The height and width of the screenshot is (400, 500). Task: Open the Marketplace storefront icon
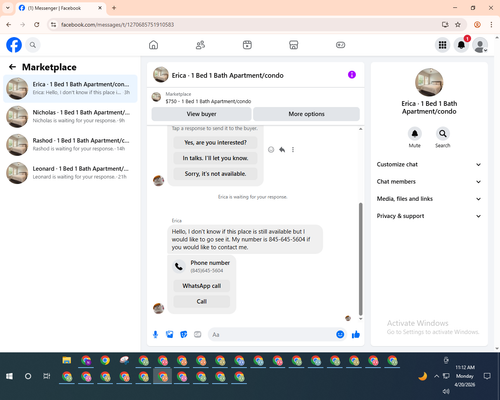[x=294, y=45]
